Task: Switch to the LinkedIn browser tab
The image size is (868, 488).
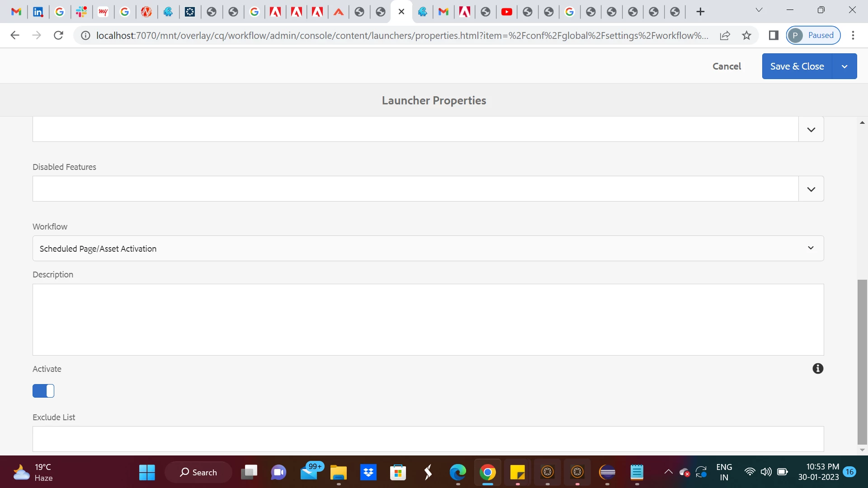Action: (38, 12)
